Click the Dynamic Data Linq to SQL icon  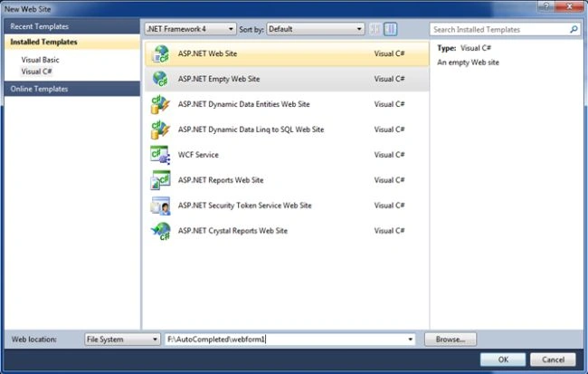(160, 129)
